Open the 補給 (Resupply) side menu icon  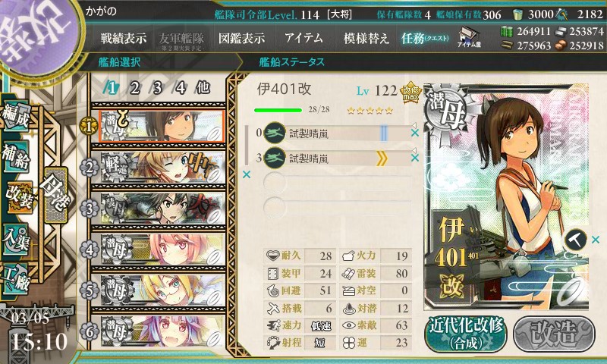coord(16,157)
